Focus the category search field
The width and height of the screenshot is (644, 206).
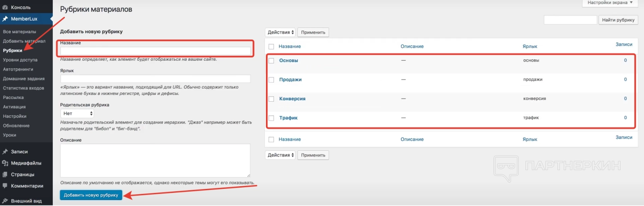click(x=570, y=20)
